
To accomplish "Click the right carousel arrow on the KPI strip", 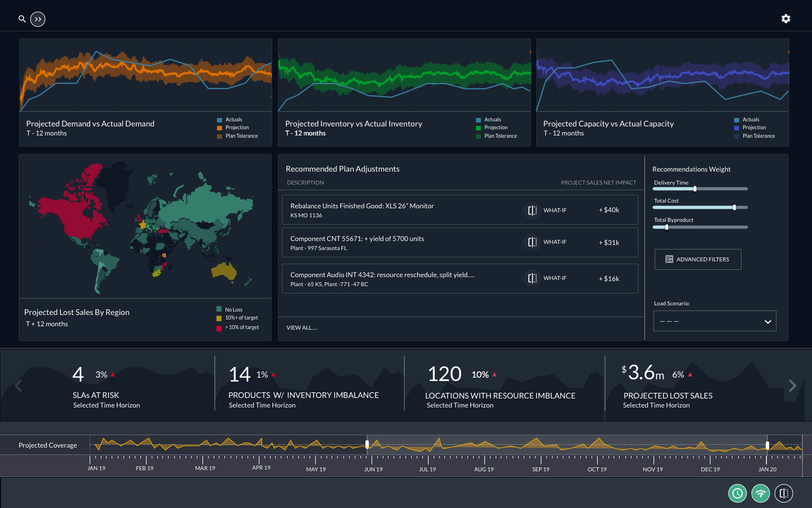I will pyautogui.click(x=792, y=386).
